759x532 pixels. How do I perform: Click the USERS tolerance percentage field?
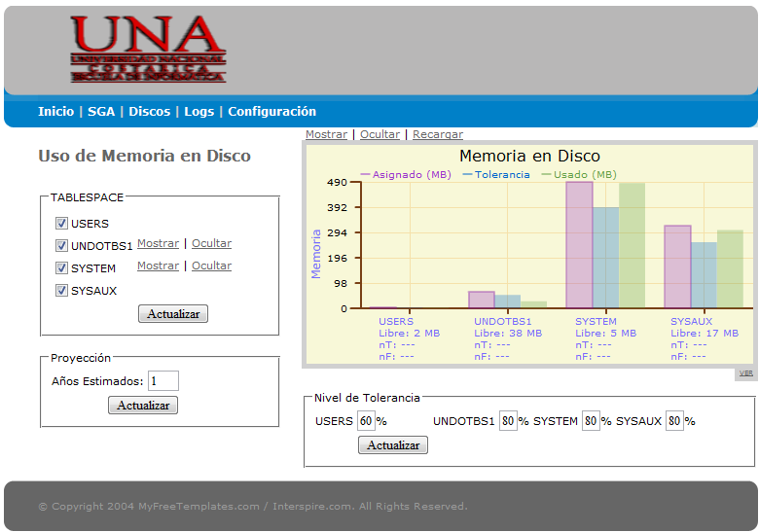(x=366, y=421)
